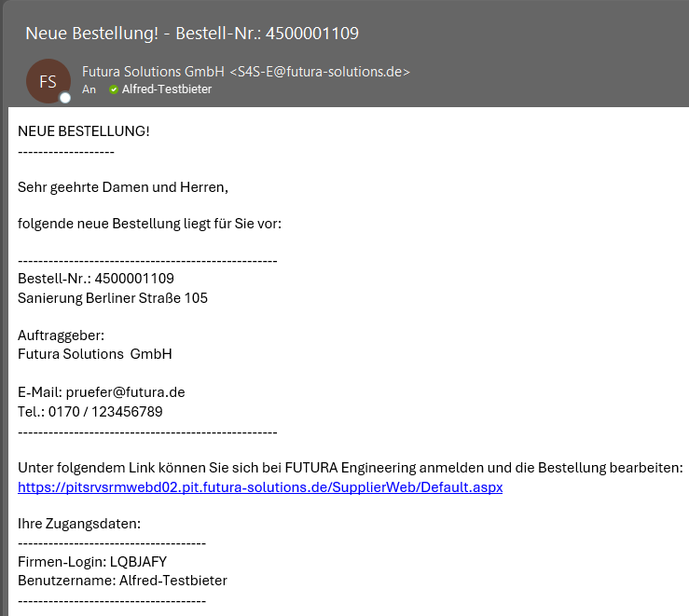The width and height of the screenshot is (689, 616).
Task: Click the Bestell-Nr.: 4500001109 line in body
Action: tap(96, 279)
